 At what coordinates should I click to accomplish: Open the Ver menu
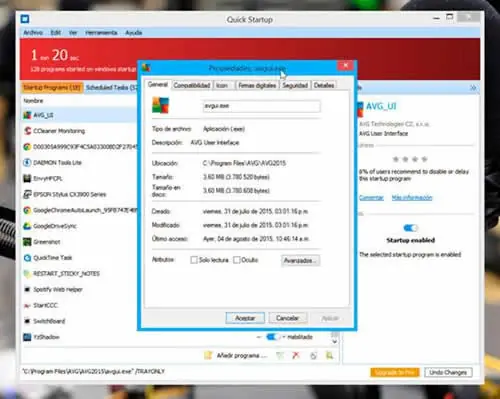(x=73, y=33)
